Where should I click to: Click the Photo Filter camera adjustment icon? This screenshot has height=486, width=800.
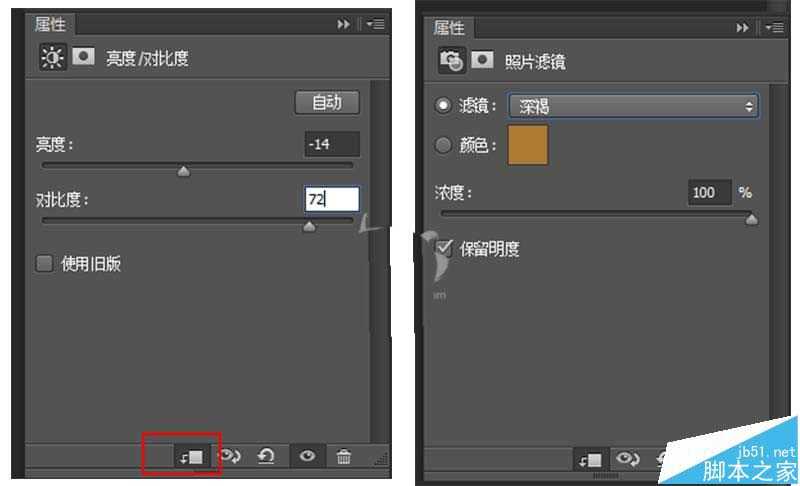click(x=450, y=61)
